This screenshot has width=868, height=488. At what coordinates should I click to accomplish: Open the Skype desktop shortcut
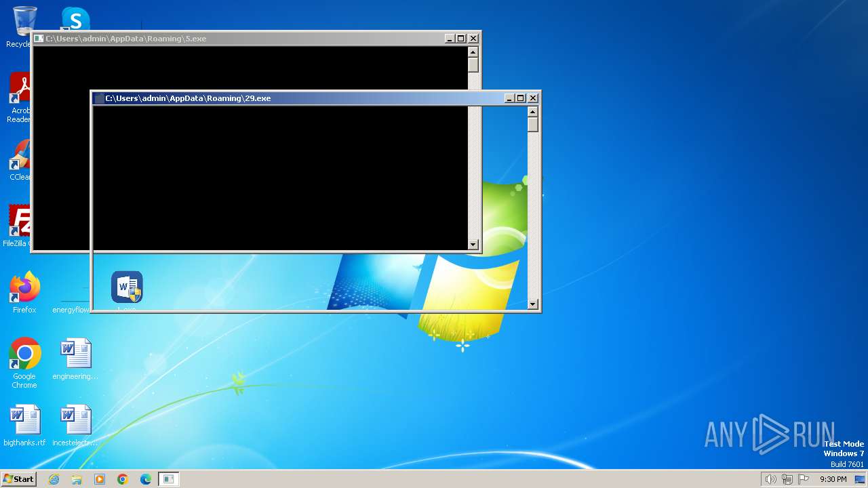pos(75,19)
